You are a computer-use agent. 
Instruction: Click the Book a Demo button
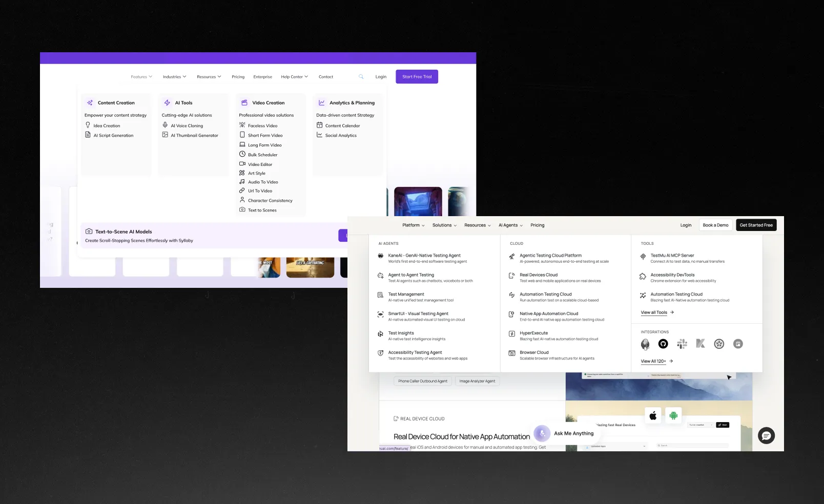[715, 225]
